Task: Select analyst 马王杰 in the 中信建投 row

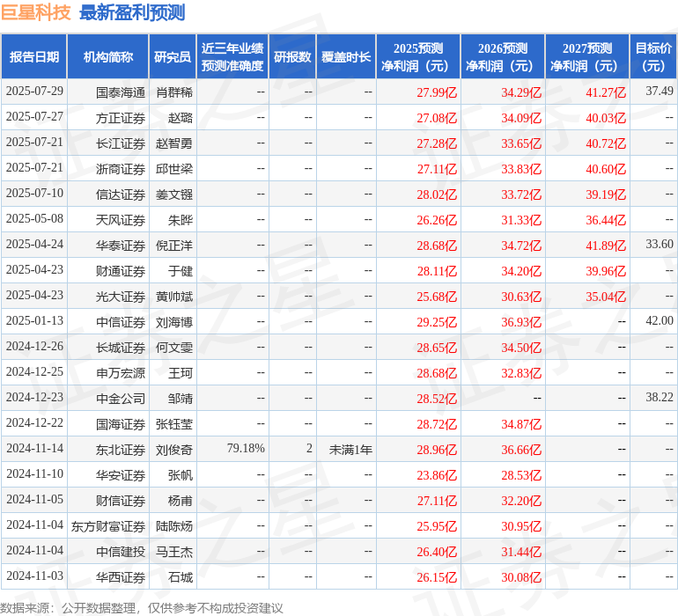Action: [x=173, y=552]
